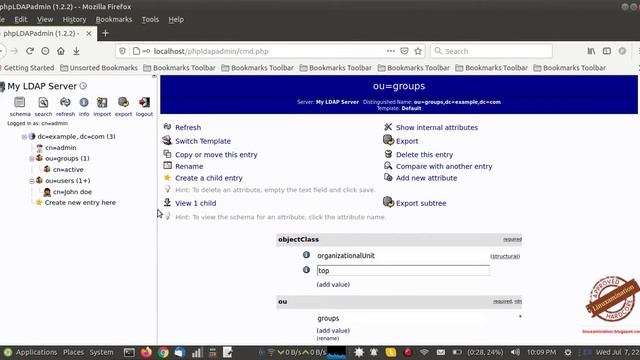640x360 pixels.
Task: Click View 1 child link
Action: 196,203
